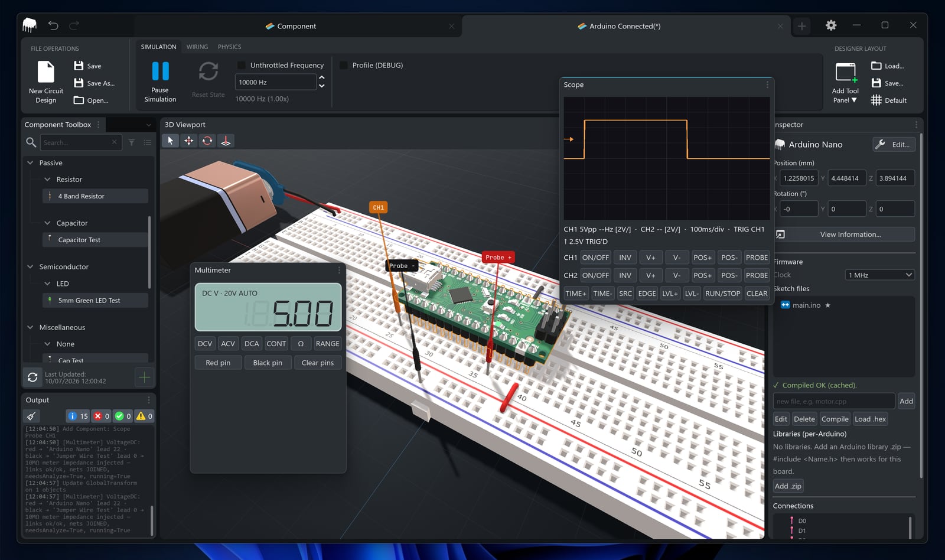Choose the rotate tool in 3D Viewport
Image resolution: width=945 pixels, height=560 pixels.
click(x=207, y=141)
